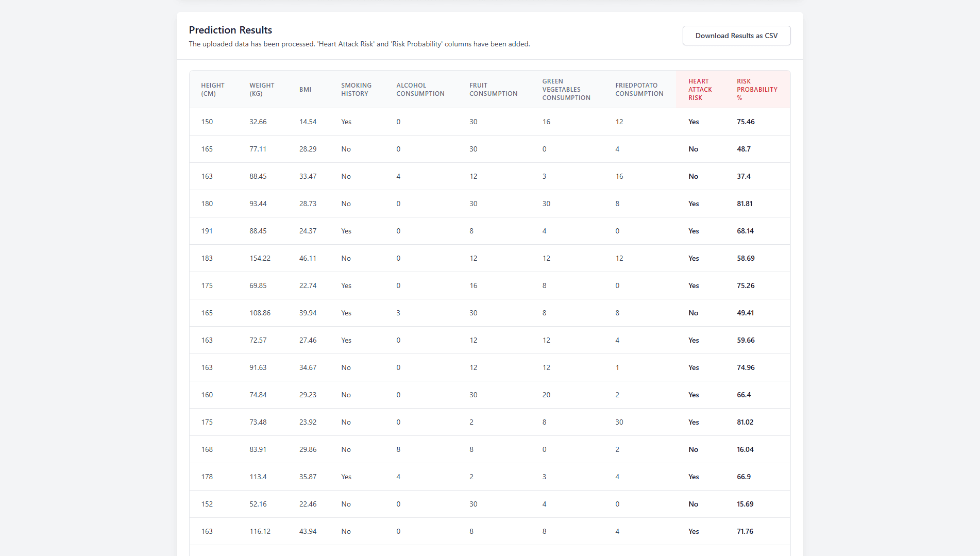980x556 pixels.
Task: Click risk probability value 15.69
Action: pos(745,504)
